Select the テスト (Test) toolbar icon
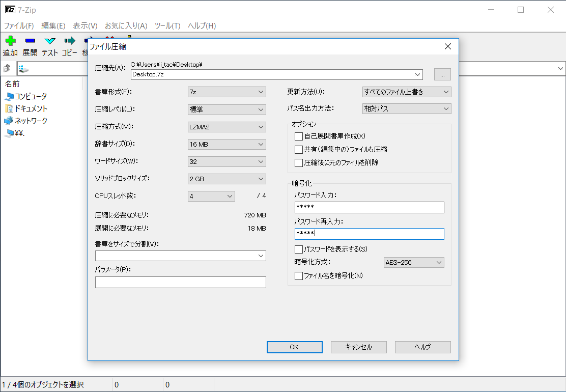The height and width of the screenshot is (392, 566). pyautogui.click(x=50, y=46)
